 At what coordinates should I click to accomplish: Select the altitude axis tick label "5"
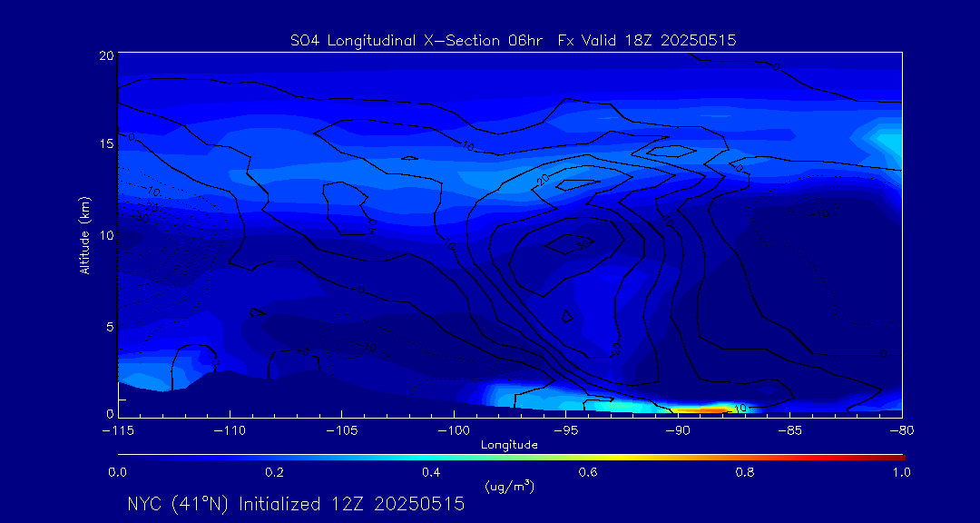coord(110,327)
